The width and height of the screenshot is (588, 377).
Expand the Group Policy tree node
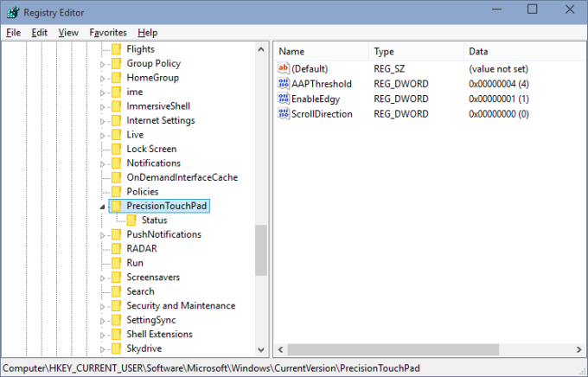coord(103,63)
